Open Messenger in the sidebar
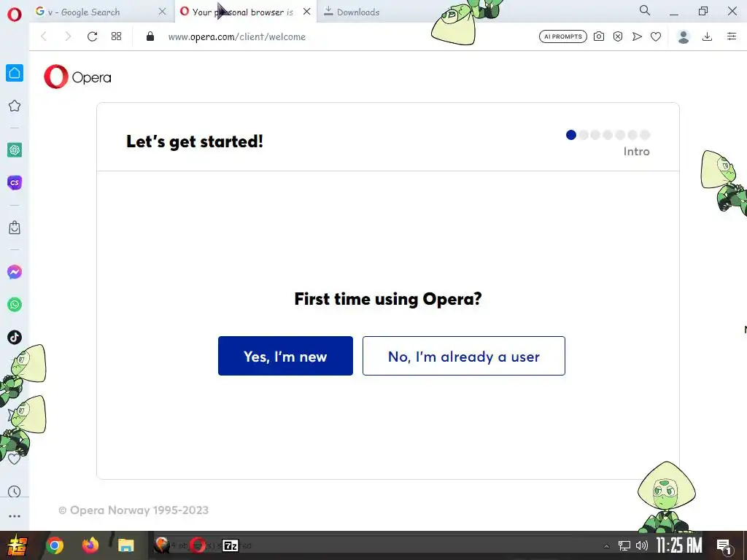 [x=15, y=272]
